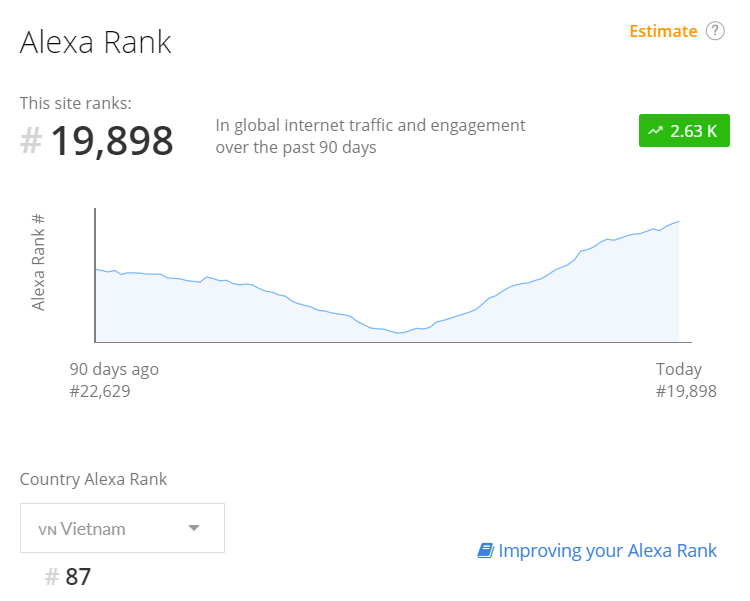
Task: Click the 90 days ago label
Action: pyautogui.click(x=114, y=369)
